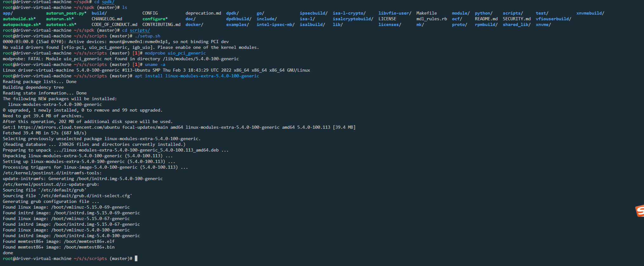Click the isalbuild/ directory entry

pyautogui.click(x=312, y=25)
